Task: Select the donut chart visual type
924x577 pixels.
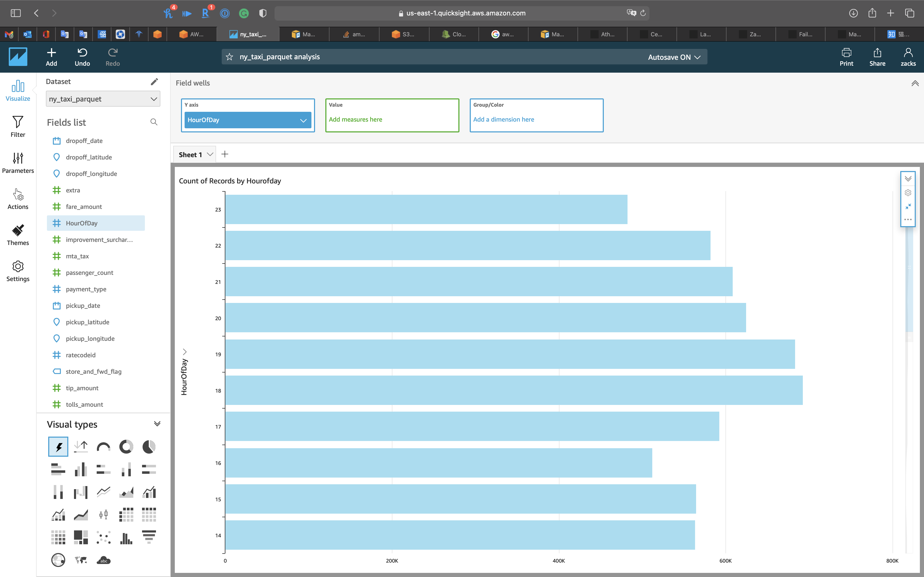Action: coord(126,446)
